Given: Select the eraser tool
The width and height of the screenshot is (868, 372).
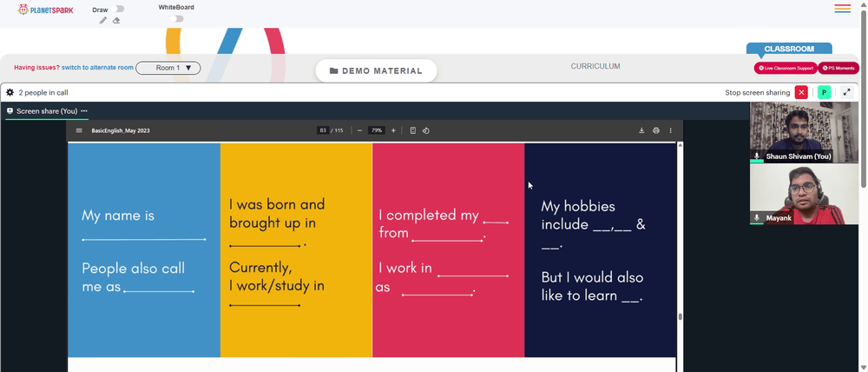Looking at the screenshot, I should pos(116,21).
